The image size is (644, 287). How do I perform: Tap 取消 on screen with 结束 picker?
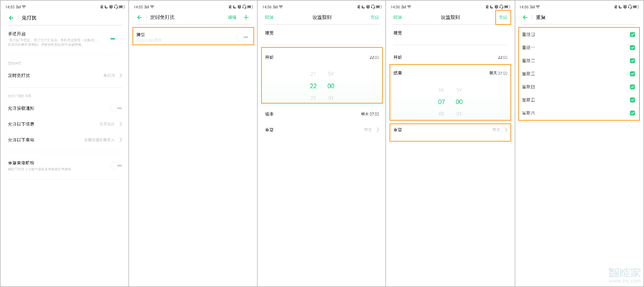pos(398,17)
